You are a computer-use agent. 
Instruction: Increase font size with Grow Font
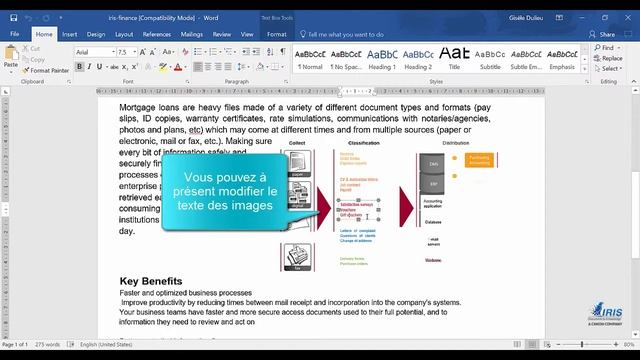pyautogui.click(x=143, y=52)
